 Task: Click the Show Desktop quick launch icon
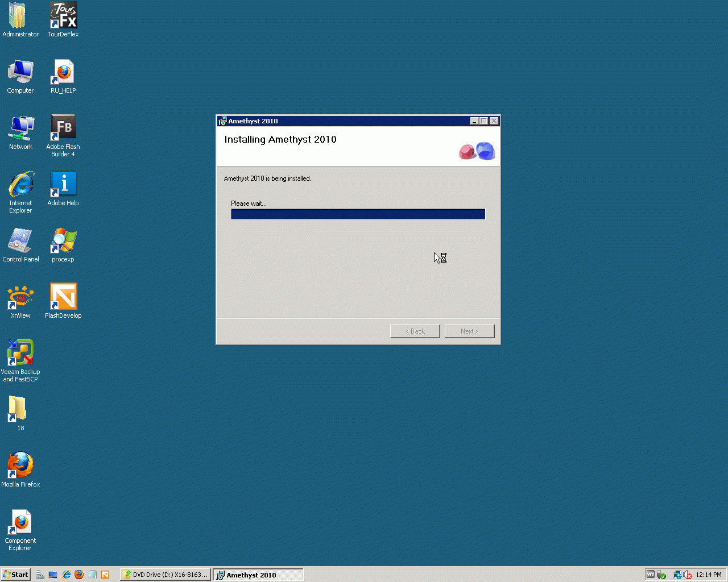[x=53, y=575]
